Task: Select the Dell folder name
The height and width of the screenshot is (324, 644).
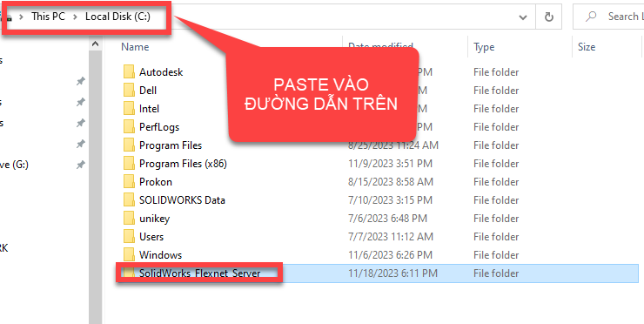Action: pos(148,90)
